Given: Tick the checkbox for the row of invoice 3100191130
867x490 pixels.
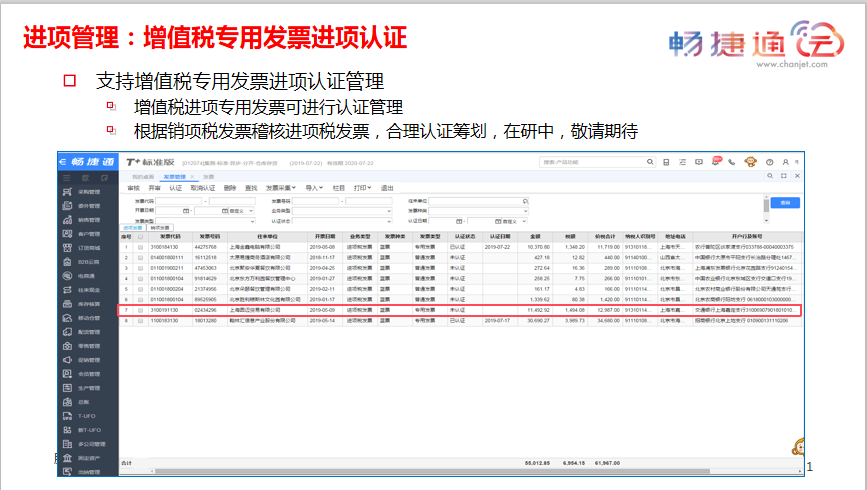Looking at the screenshot, I should [x=140, y=310].
